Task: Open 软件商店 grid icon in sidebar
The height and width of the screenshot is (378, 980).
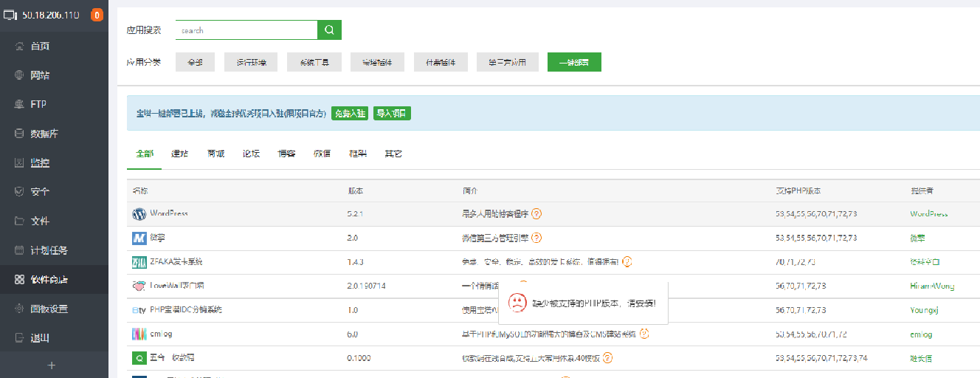Action: pos(19,280)
